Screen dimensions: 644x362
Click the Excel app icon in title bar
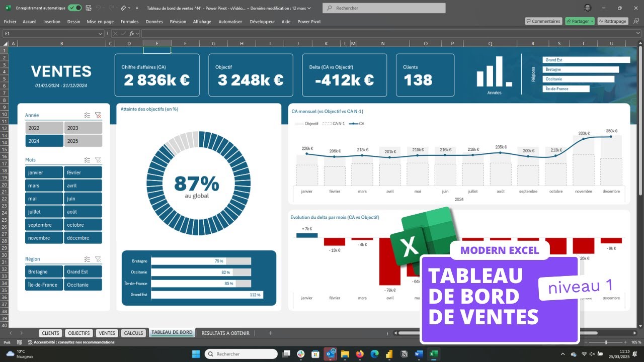click(x=8, y=8)
